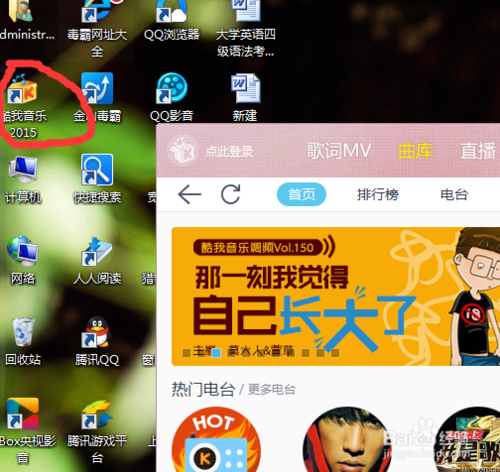Switch to the 歌词MV tab
Image resolution: width=500 pixels, height=472 pixels.
[x=338, y=151]
